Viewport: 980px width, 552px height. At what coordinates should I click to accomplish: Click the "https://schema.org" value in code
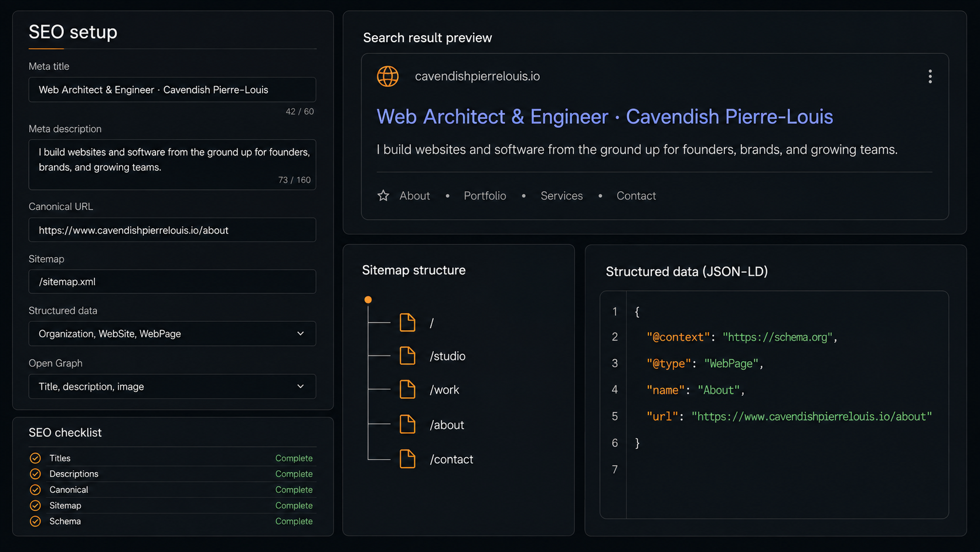(777, 337)
